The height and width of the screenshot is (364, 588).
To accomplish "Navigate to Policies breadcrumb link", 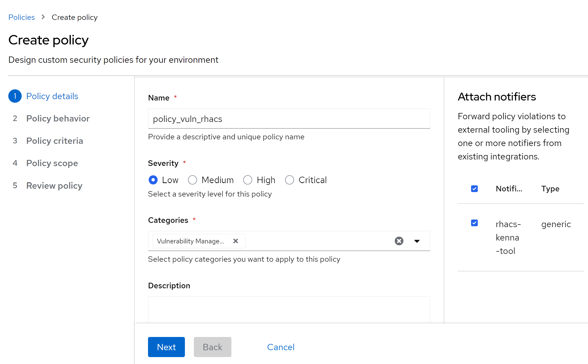I will (x=21, y=17).
